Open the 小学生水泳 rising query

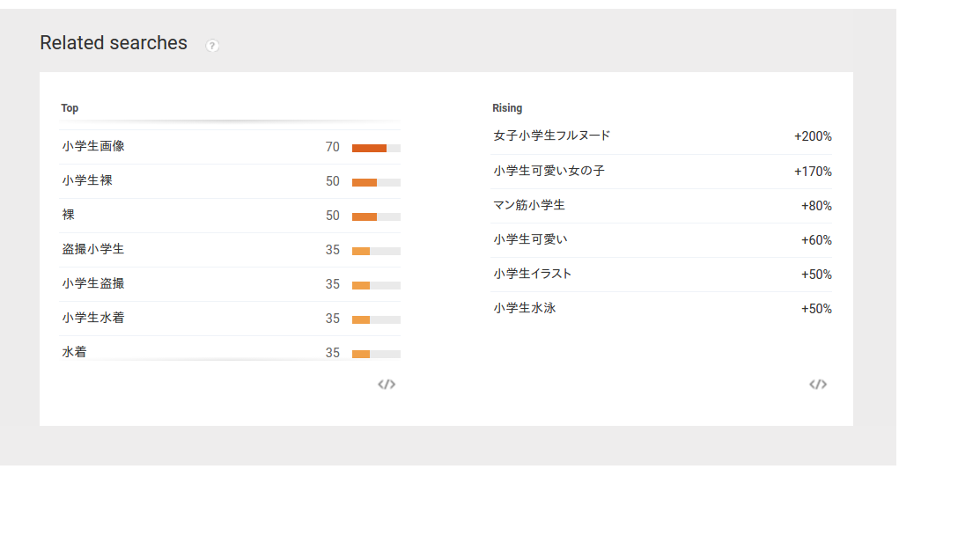525,308
